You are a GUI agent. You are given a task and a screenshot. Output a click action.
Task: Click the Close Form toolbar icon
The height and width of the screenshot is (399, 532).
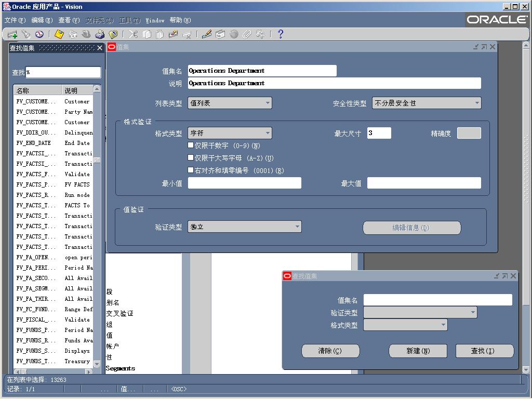tap(113, 34)
